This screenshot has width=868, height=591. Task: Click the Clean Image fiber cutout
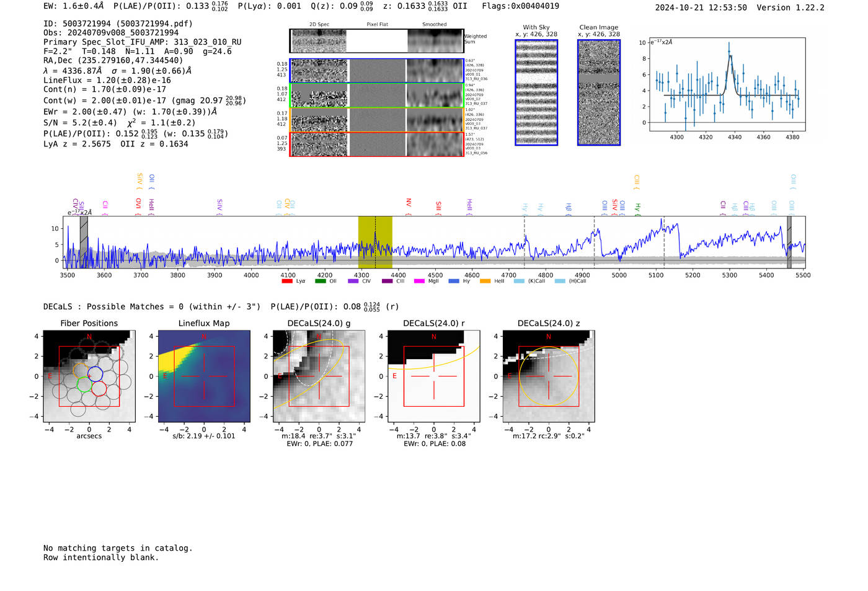599,92
